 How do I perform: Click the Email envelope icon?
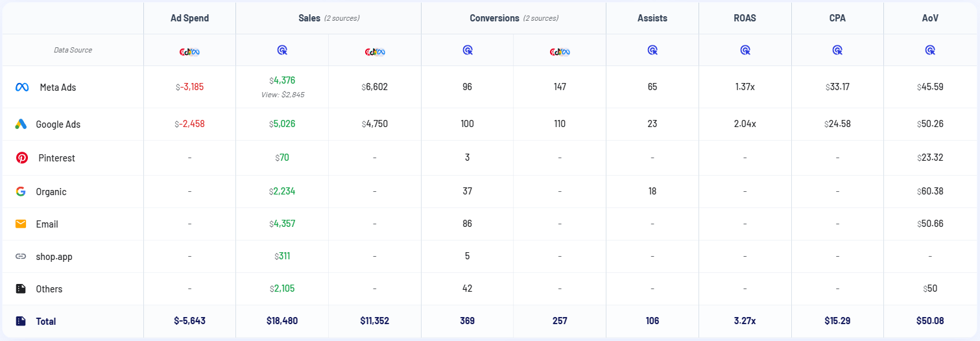(x=21, y=224)
